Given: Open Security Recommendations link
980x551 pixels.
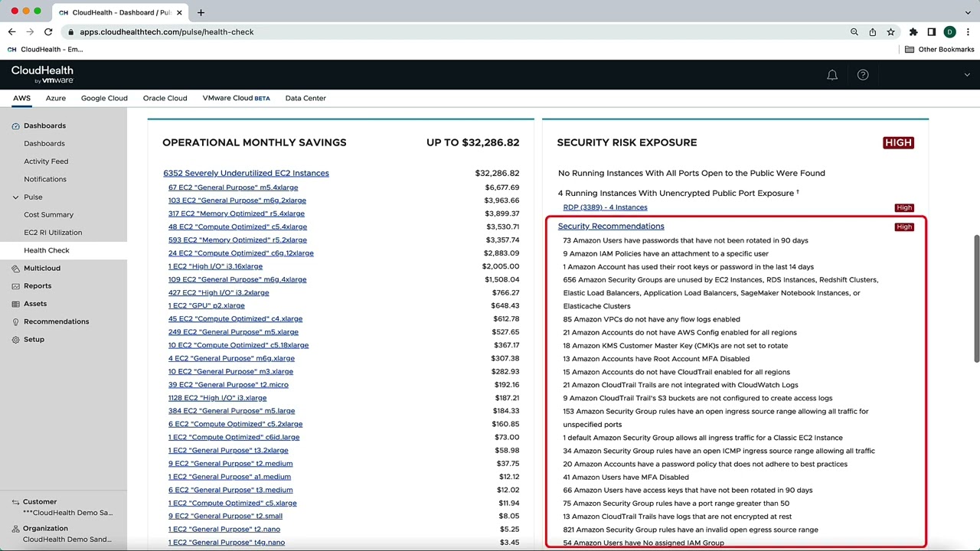Looking at the screenshot, I should [611, 227].
